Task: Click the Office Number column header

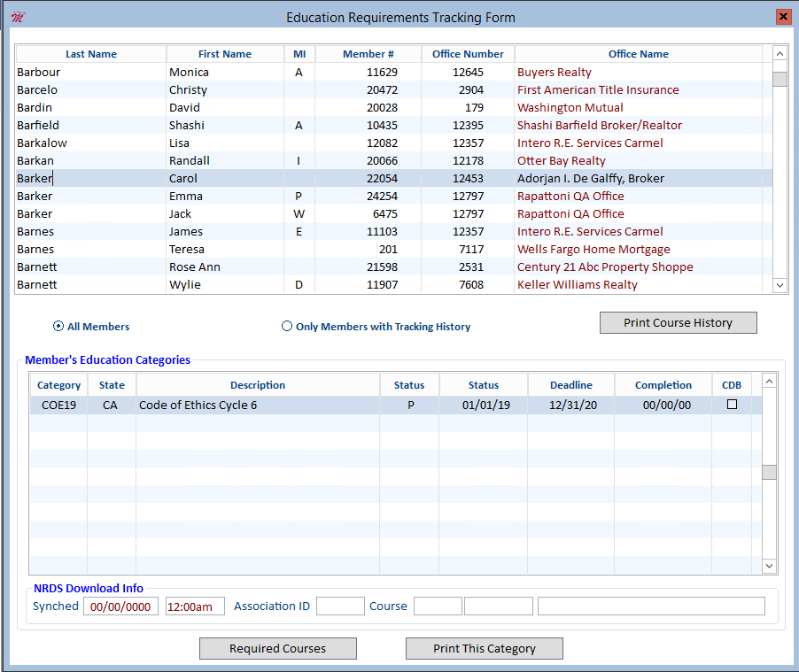Action: click(x=468, y=54)
